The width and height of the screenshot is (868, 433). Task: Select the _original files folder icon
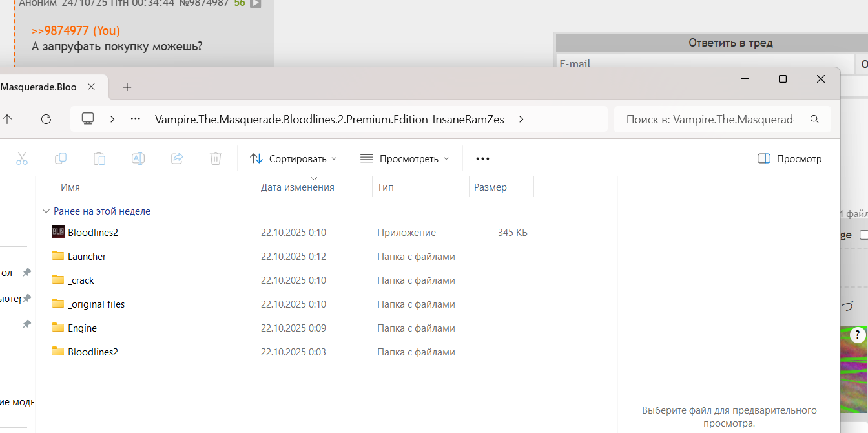click(58, 304)
